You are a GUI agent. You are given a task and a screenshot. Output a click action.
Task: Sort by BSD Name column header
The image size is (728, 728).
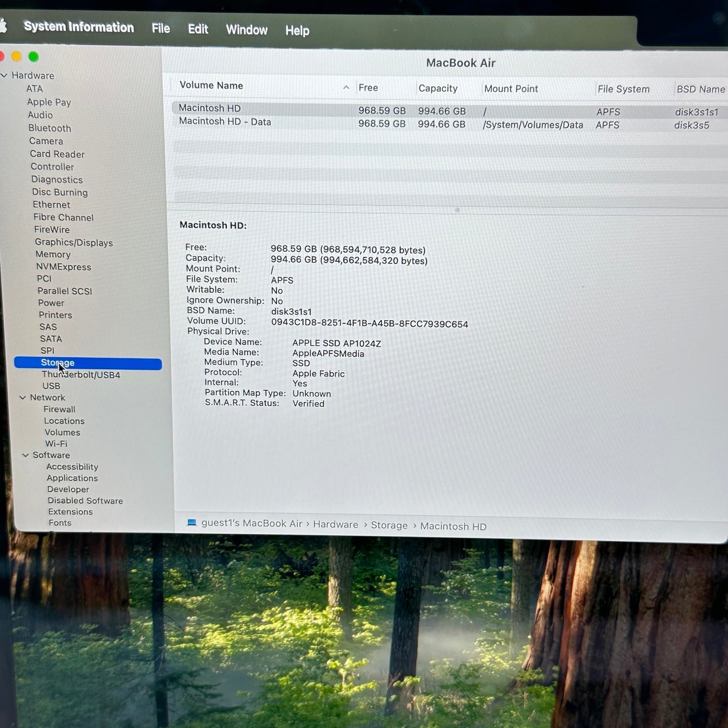click(701, 89)
